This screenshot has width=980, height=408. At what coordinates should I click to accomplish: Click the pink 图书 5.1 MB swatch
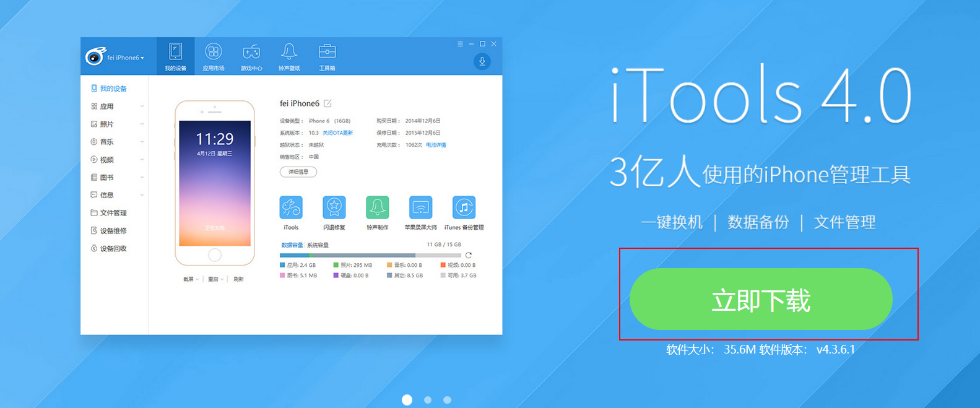pos(282,276)
